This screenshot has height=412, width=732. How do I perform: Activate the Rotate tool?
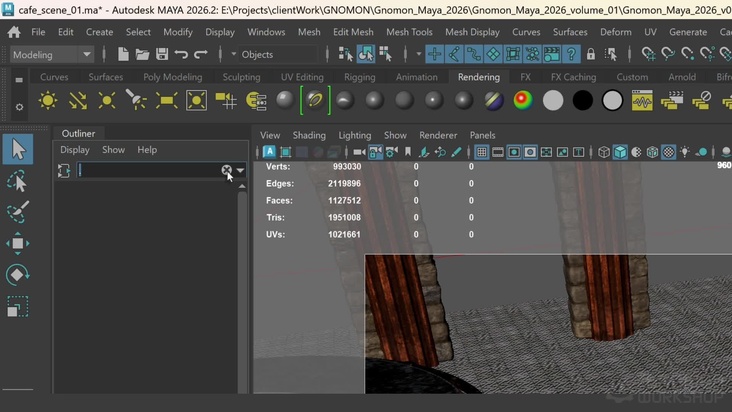pyautogui.click(x=18, y=275)
